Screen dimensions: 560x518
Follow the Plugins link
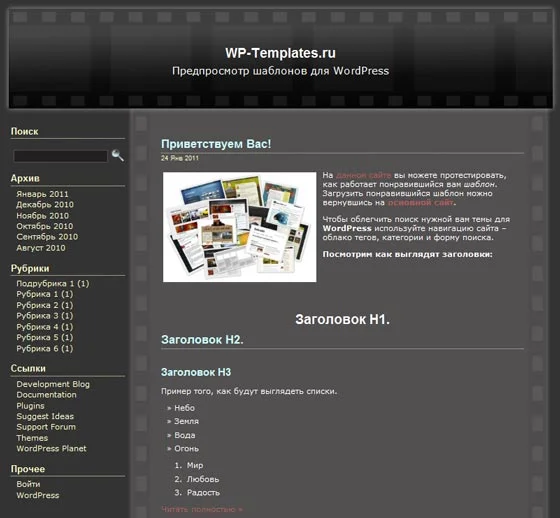pos(30,406)
